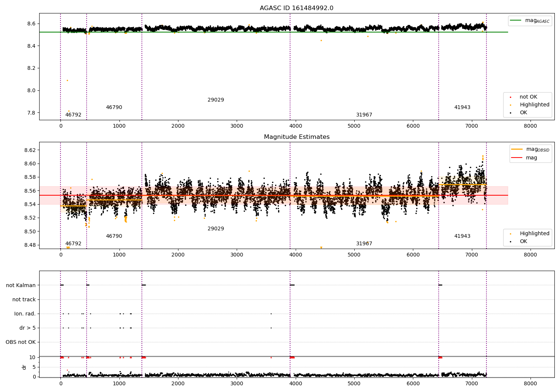Screen dimensions: 560x392
Task: Click orange outlier point near 8.09 in top plot
Action: pos(67,80)
